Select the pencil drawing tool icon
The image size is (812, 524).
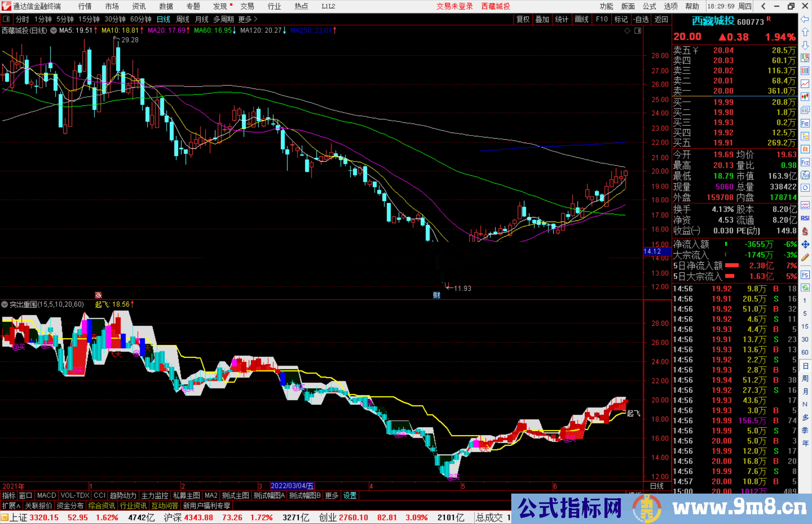[x=805, y=257]
